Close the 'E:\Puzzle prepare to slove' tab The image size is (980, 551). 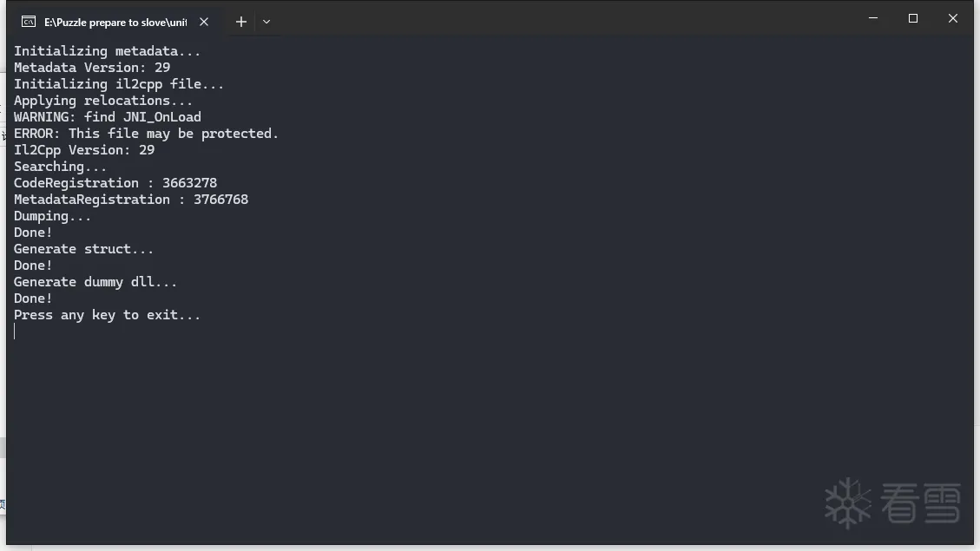[x=204, y=22]
